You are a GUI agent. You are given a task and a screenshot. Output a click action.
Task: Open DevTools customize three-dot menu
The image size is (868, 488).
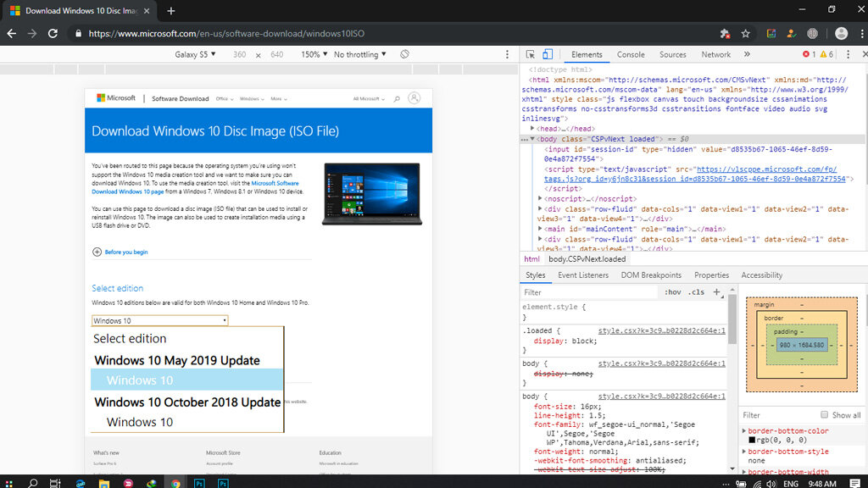[x=848, y=54]
